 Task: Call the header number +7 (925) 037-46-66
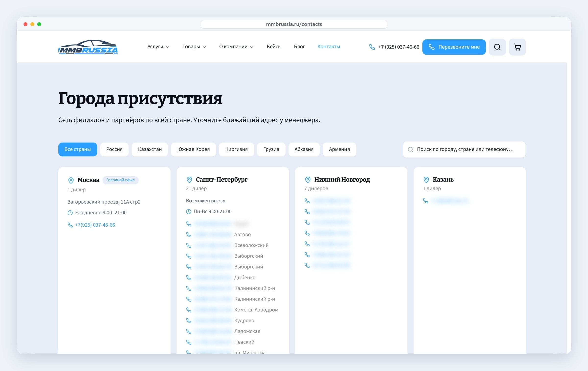[x=399, y=47]
